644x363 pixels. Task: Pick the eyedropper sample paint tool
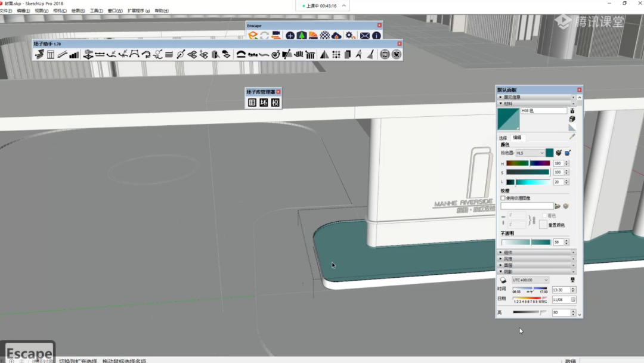click(x=572, y=136)
